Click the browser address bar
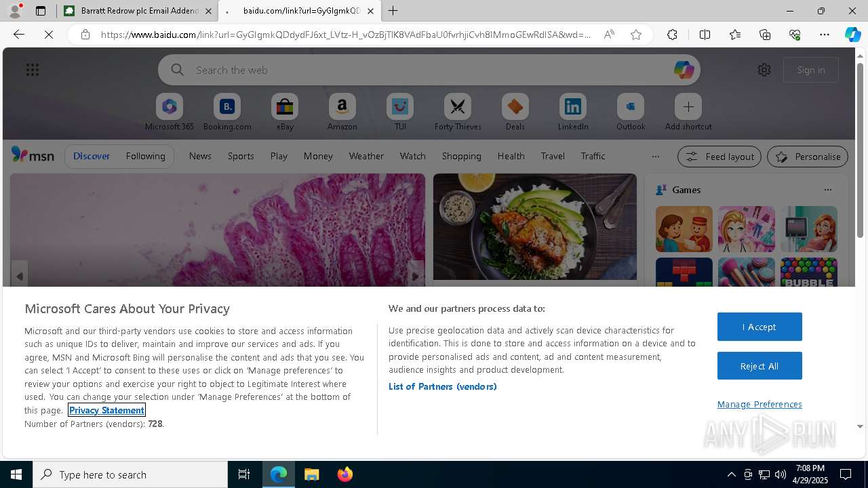Screen dimensions: 868x488 tap(346, 35)
